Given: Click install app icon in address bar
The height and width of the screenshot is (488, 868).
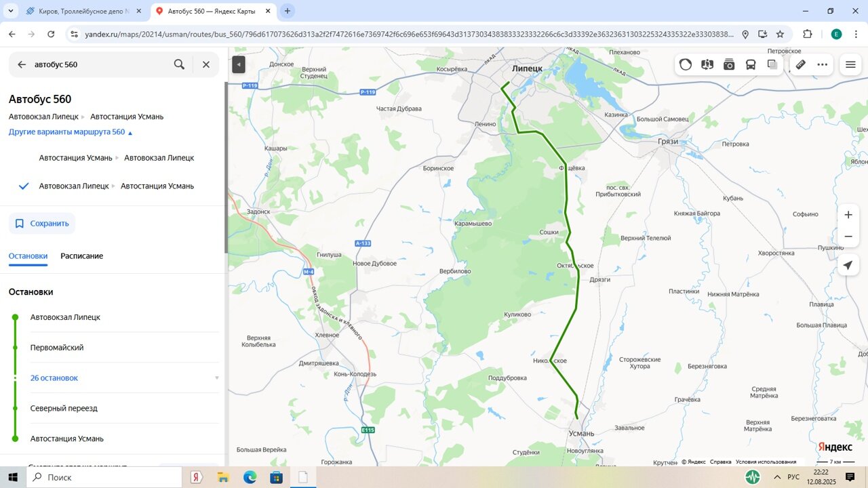Looking at the screenshot, I should click(762, 34).
